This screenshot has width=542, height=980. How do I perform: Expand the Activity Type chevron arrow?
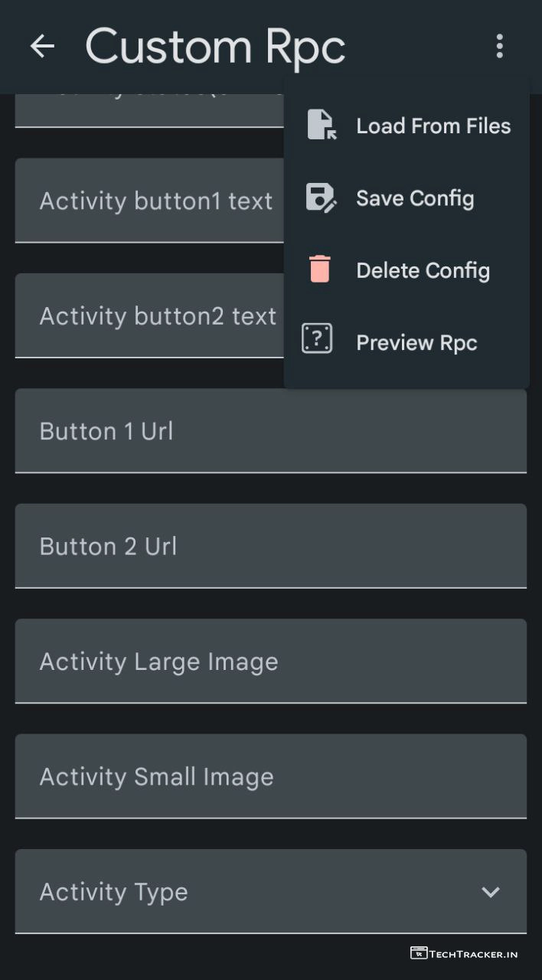[490, 892]
